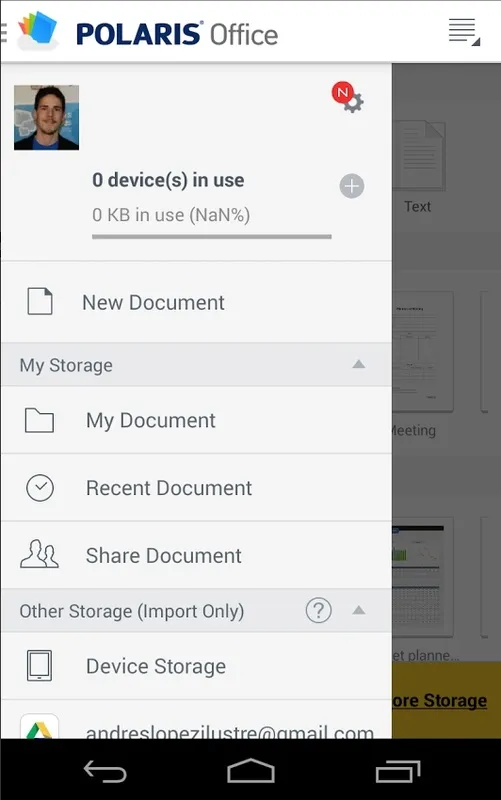The width and height of the screenshot is (501, 800).
Task: Collapse the My Storage section
Action: click(x=359, y=364)
